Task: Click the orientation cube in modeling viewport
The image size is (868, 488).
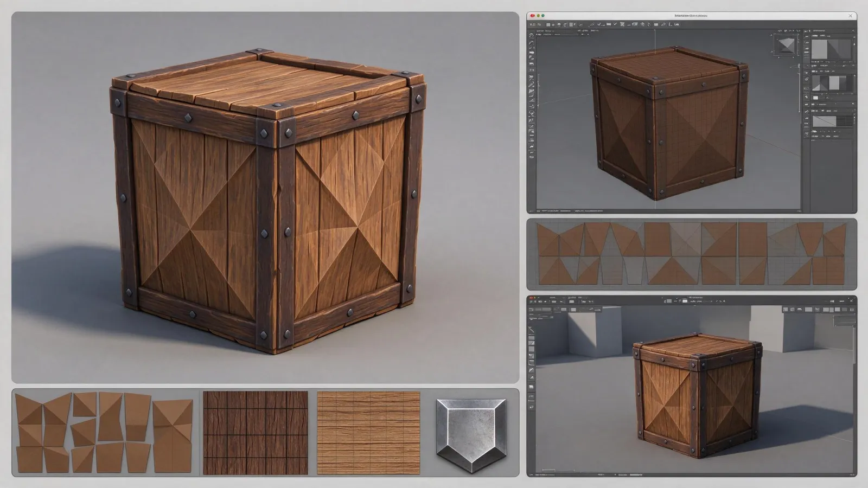Action: tap(786, 46)
